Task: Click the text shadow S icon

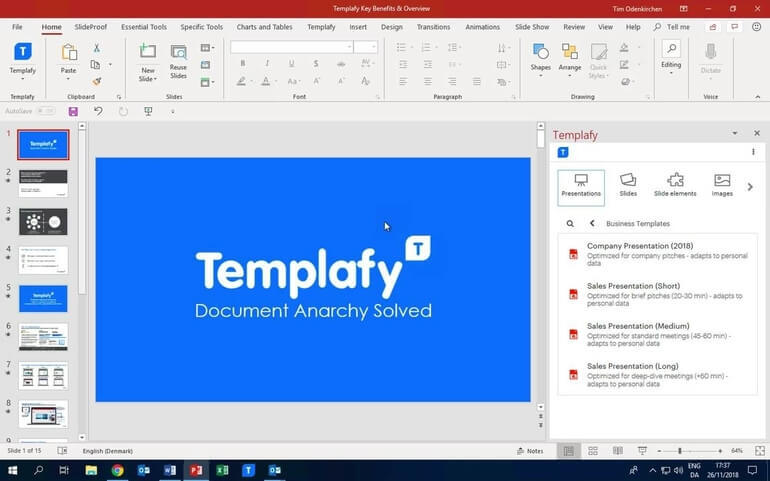Action: tap(316, 63)
